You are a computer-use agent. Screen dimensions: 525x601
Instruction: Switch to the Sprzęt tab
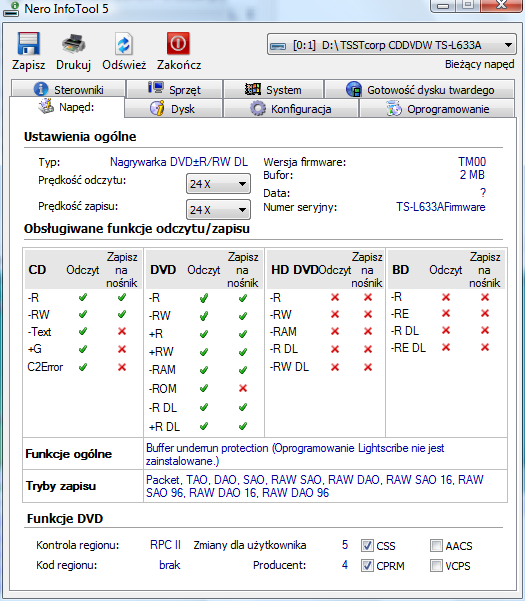(x=175, y=89)
